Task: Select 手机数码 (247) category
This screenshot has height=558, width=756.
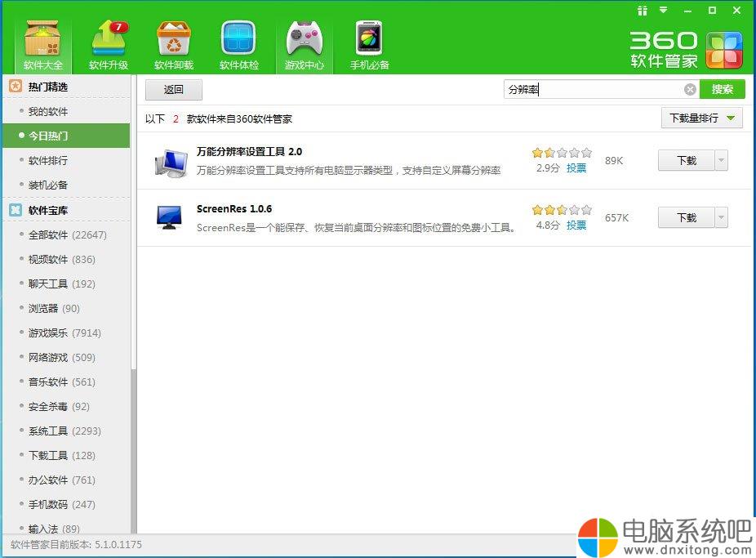Action: tap(66, 504)
